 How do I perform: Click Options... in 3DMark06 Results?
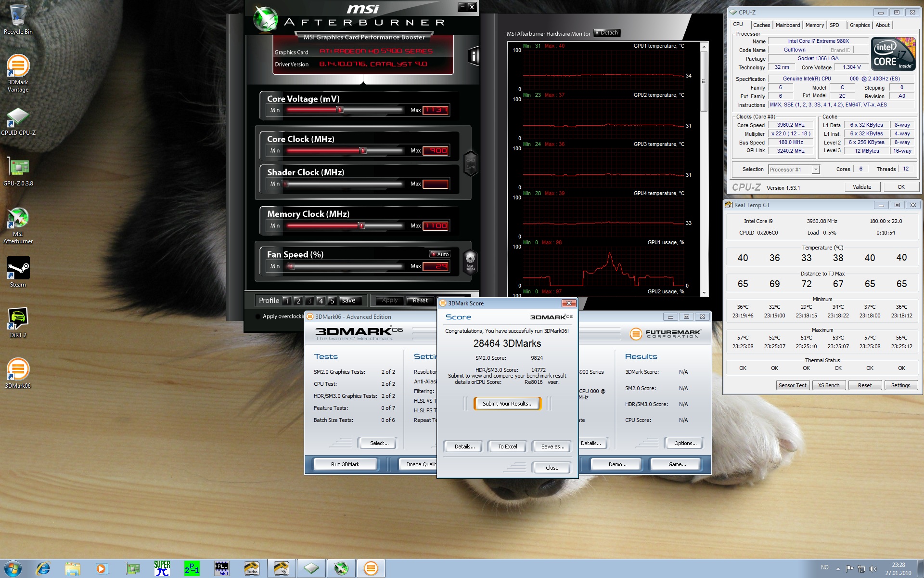coord(685,443)
